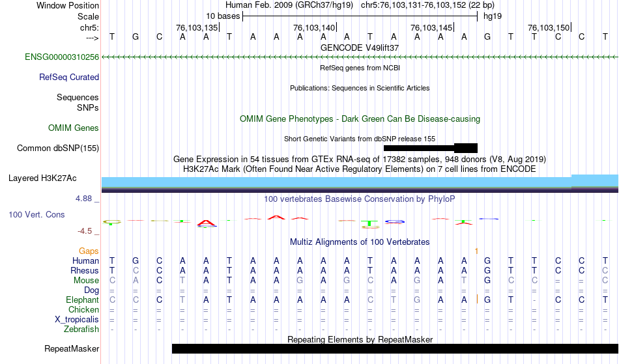The width and height of the screenshot is (619, 364).
Task: Click the Human species row label
Action: point(85,260)
